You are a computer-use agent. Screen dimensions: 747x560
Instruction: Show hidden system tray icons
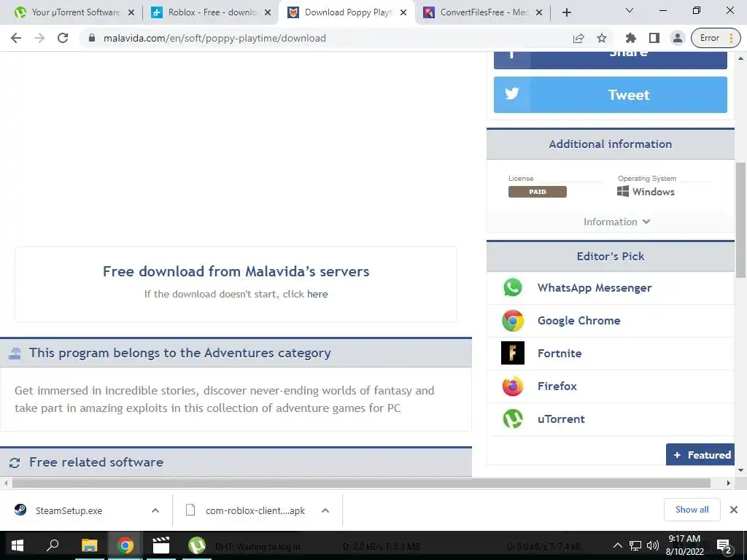(617, 545)
